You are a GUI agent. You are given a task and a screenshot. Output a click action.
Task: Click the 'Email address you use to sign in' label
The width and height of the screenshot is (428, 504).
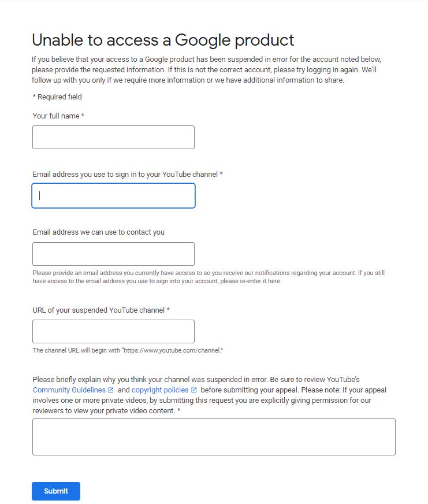[128, 174]
